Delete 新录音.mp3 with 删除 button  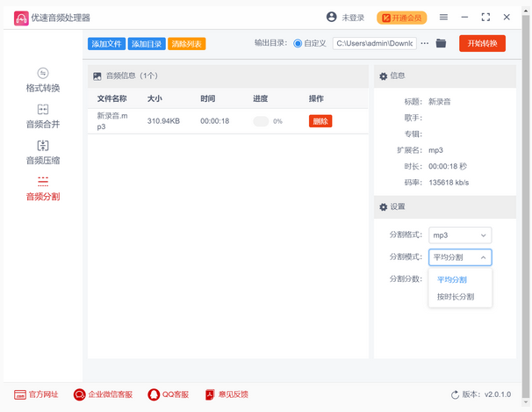click(x=320, y=121)
